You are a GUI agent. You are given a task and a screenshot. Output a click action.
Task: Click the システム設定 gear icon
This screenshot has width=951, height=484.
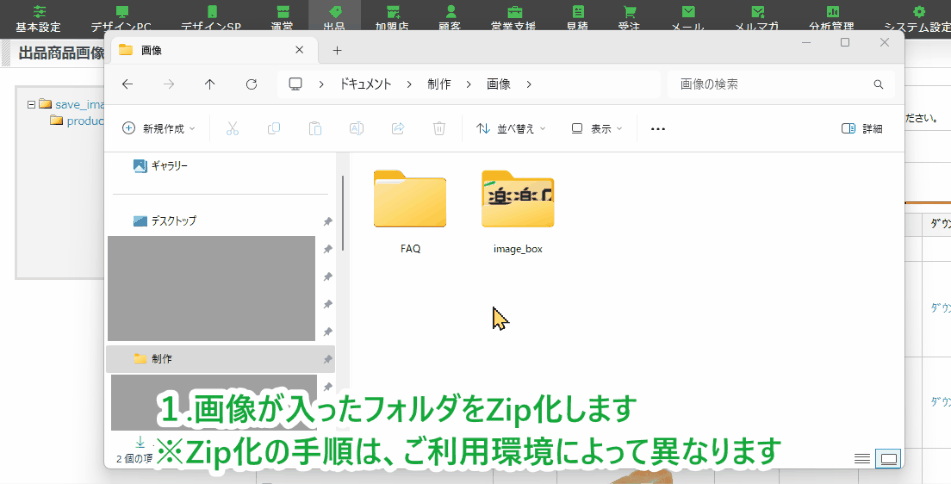point(919,12)
